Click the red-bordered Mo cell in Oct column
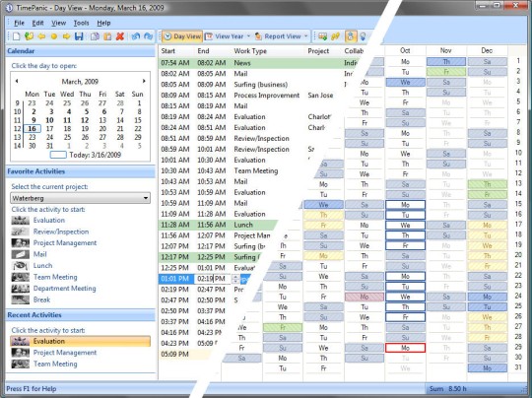This screenshot has width=532, height=398. 405,348
